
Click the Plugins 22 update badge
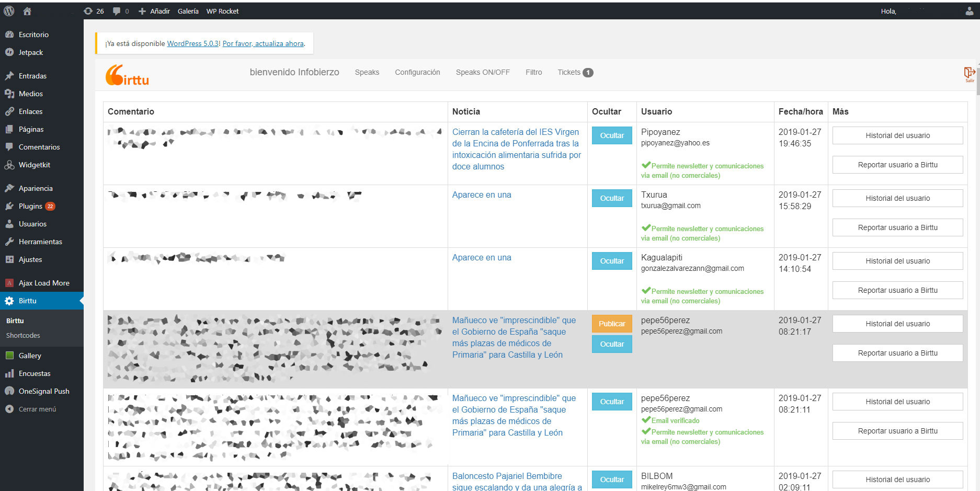point(50,206)
